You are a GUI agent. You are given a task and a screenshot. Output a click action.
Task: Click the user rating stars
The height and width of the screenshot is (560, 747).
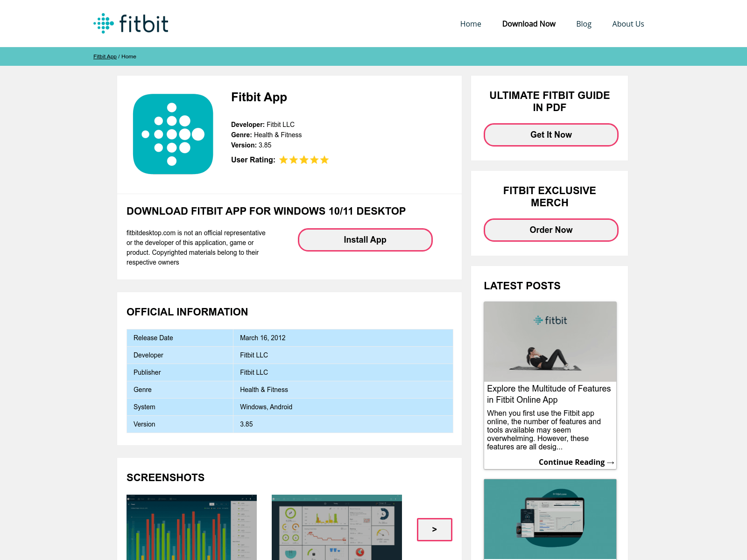click(x=304, y=160)
